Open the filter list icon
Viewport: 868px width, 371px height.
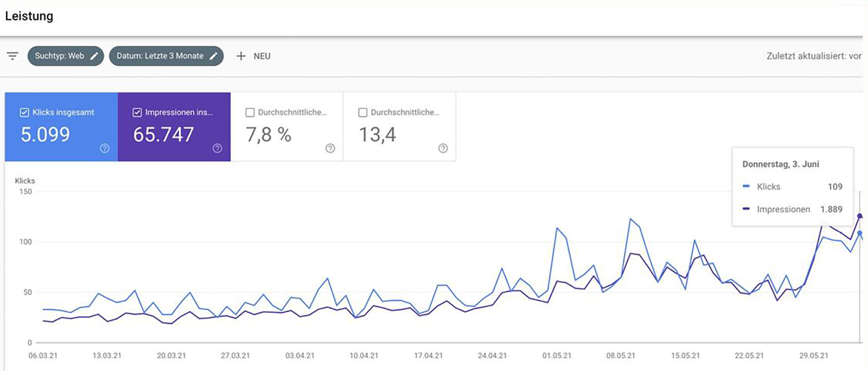pos(12,56)
